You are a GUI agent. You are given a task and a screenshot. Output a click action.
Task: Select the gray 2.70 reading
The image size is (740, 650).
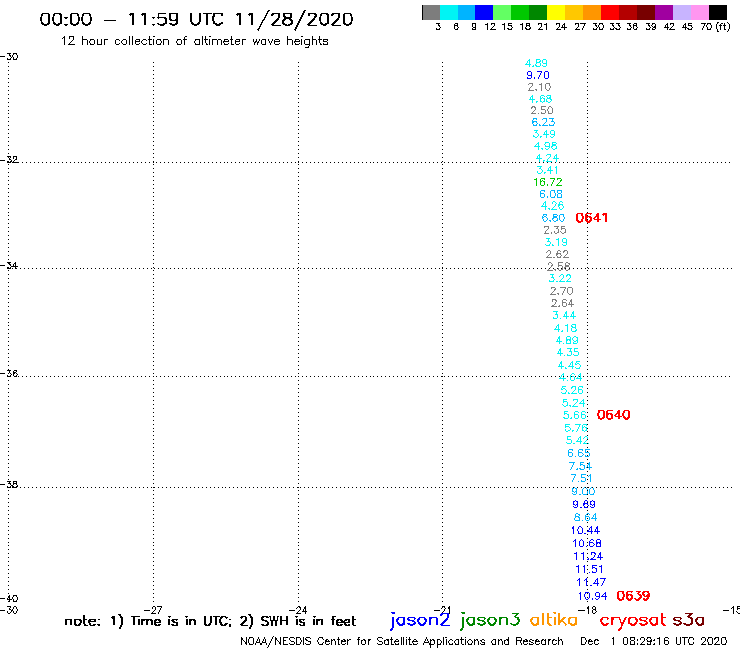pyautogui.click(x=561, y=291)
